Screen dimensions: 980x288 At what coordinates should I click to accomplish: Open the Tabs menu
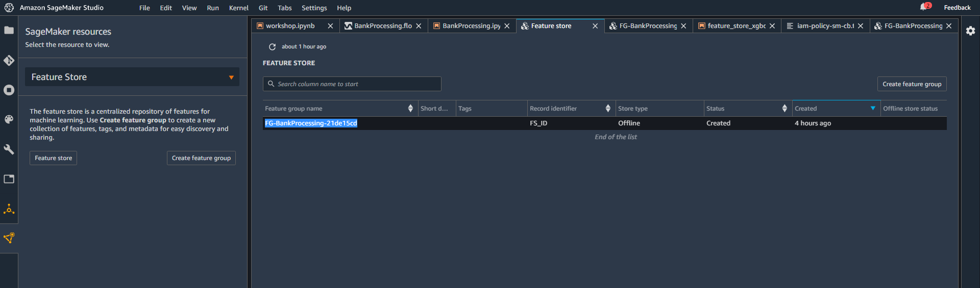(285, 8)
